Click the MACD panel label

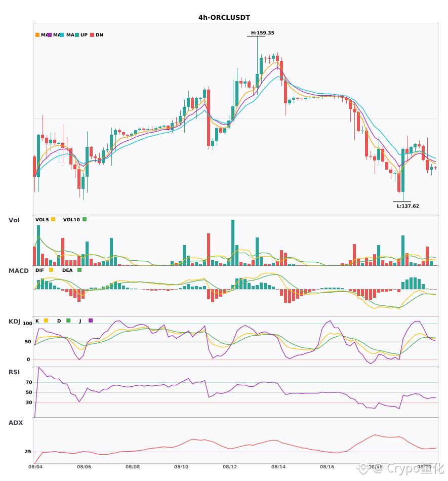coord(18,271)
